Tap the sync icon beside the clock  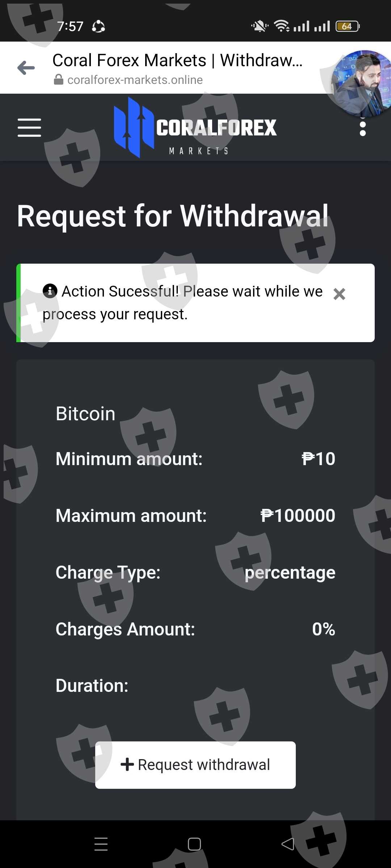(98, 26)
